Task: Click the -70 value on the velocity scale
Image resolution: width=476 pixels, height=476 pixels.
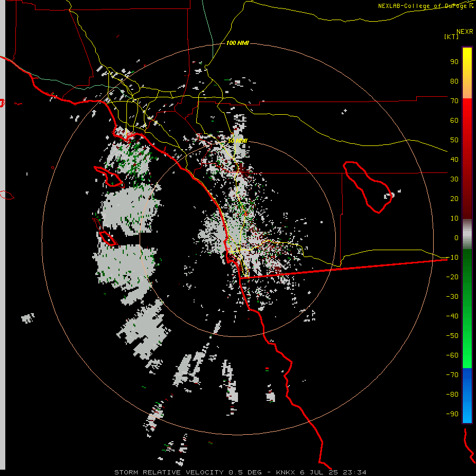Action: 452,375
